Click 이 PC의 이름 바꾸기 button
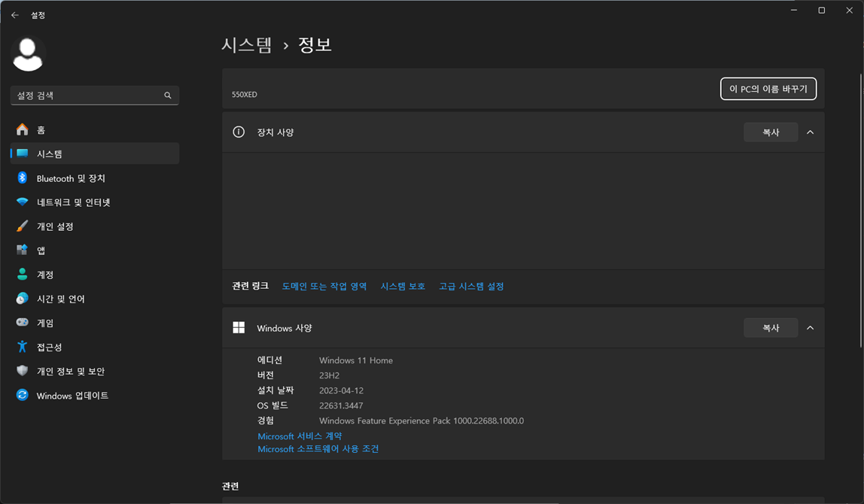864x504 pixels. pos(768,89)
